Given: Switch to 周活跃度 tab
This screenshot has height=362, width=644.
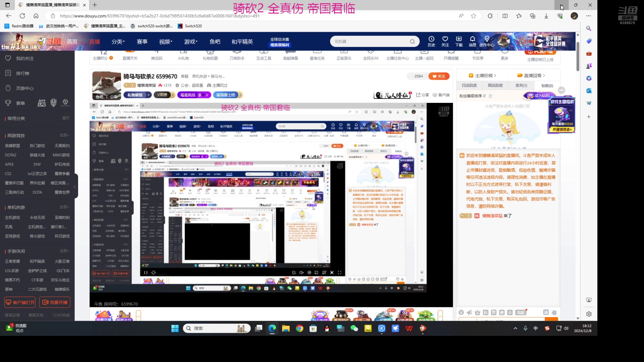Looking at the screenshot, I should (495, 85).
